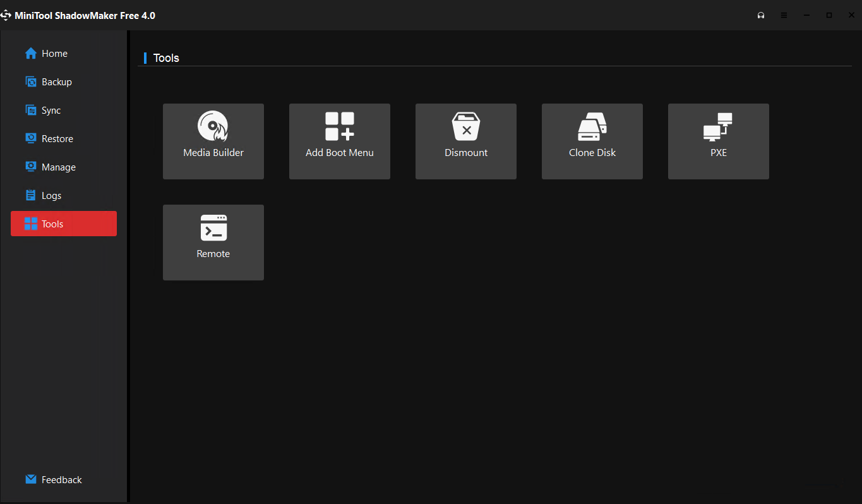The height and width of the screenshot is (504, 862).
Task: Start the Clone Disk tool
Action: [x=592, y=141]
